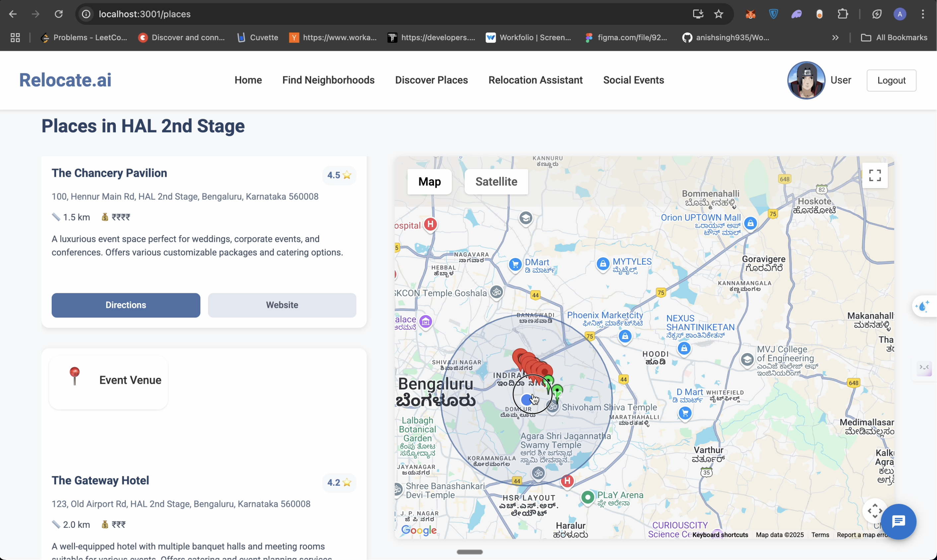Viewport: 937px width, 560px height.
Task: Show more bookmarks with the chevron
Action: click(x=835, y=37)
